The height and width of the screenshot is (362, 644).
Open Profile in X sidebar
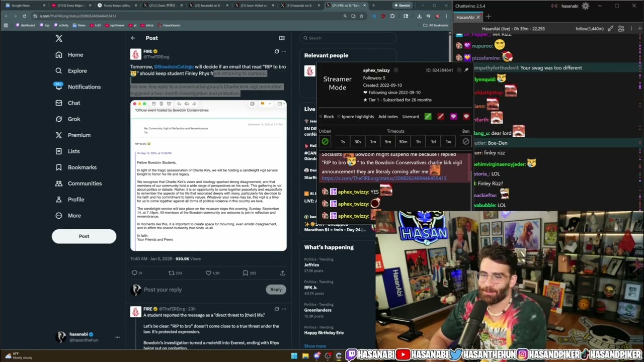70,200
